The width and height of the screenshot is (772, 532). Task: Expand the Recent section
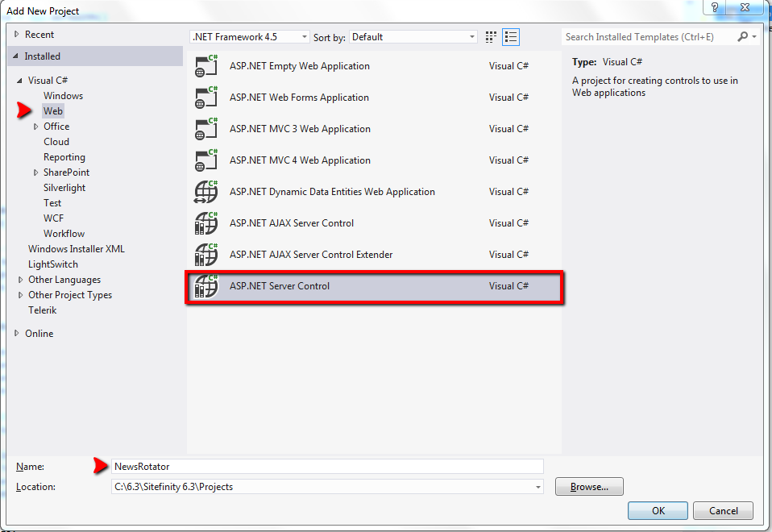click(16, 34)
